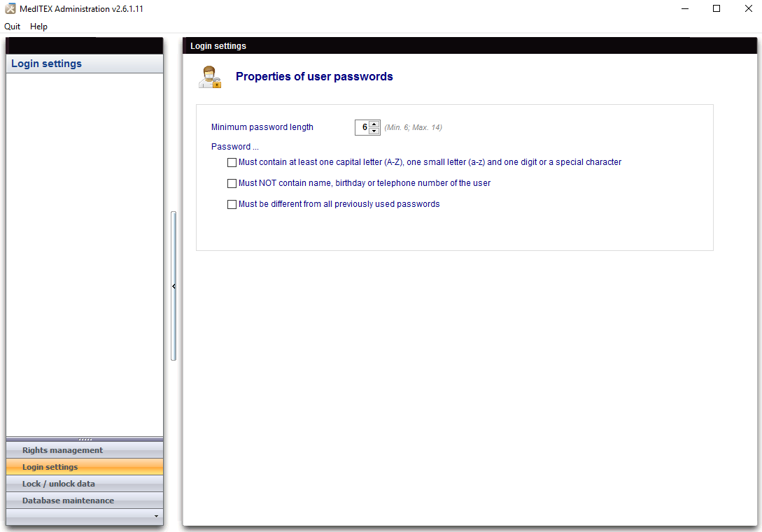Increase minimum password length with up arrow

374,124
